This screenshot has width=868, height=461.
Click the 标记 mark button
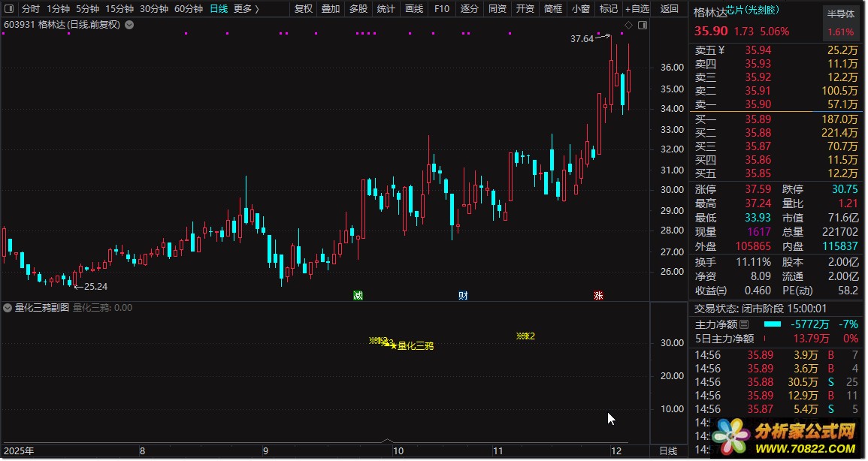pyautogui.click(x=609, y=9)
